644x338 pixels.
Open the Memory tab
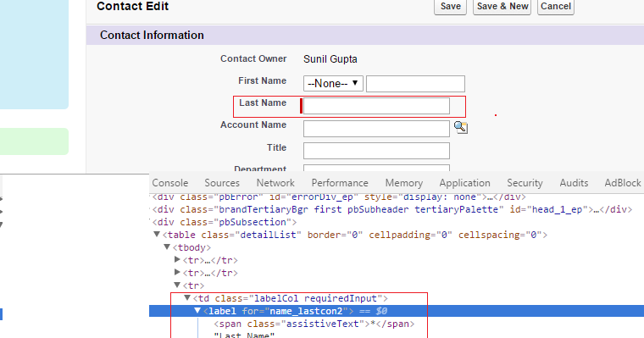point(403,183)
